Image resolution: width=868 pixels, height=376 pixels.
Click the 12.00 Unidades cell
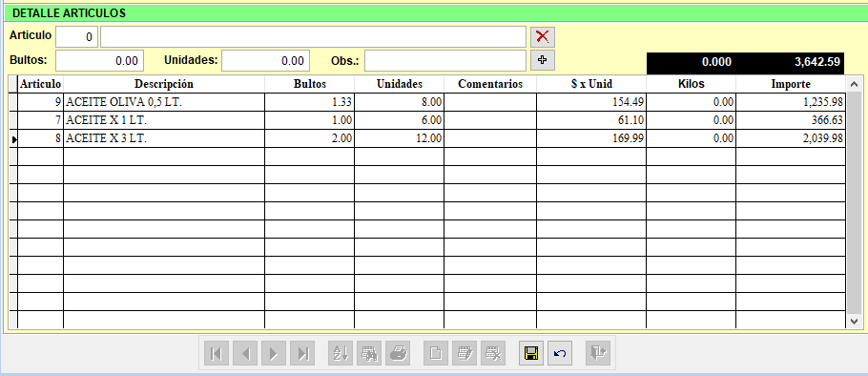[399, 138]
